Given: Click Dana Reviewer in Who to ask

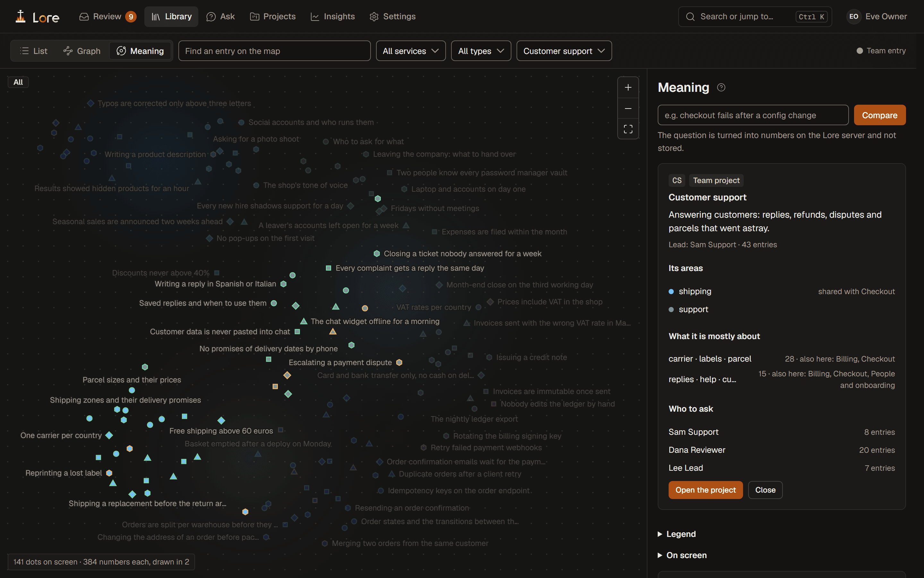Looking at the screenshot, I should coord(697,450).
